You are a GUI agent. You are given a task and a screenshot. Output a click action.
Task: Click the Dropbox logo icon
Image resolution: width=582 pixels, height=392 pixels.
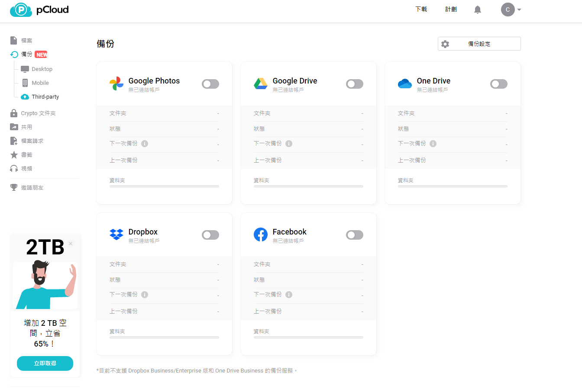[x=116, y=235]
